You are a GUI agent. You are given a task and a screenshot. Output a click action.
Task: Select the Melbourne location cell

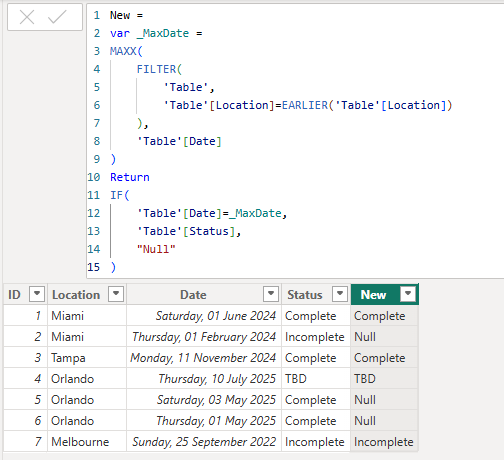pyautogui.click(x=87, y=442)
